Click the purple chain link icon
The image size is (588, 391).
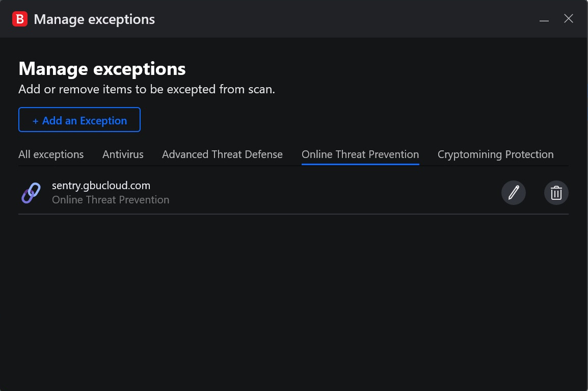click(x=31, y=193)
